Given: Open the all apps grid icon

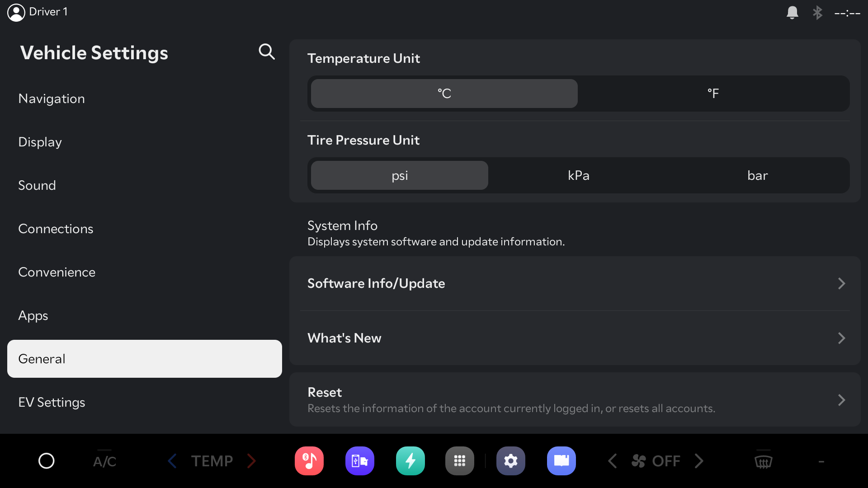Looking at the screenshot, I should pos(460,461).
